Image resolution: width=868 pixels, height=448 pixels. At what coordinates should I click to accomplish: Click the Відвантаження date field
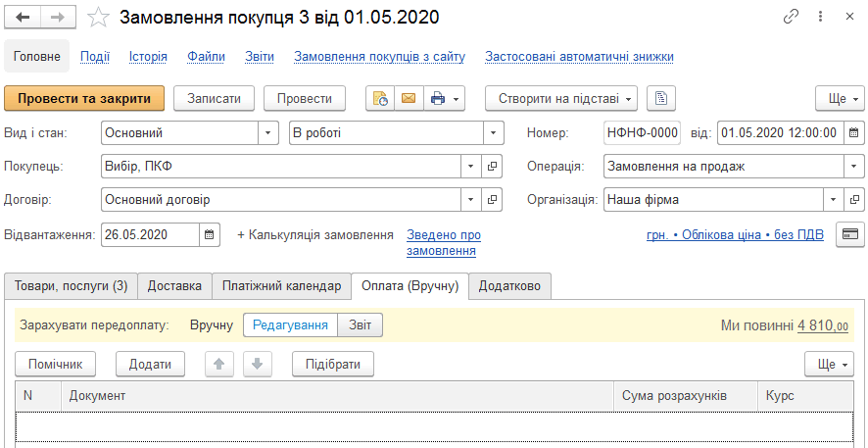(x=151, y=235)
